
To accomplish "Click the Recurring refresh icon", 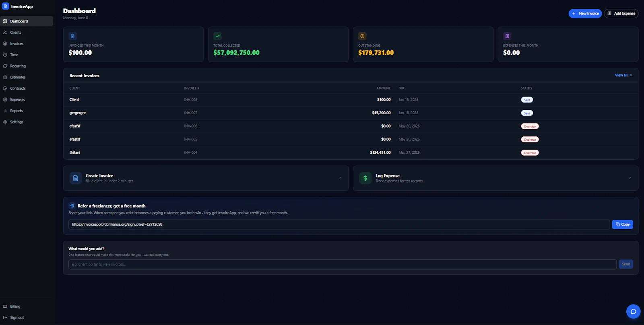I will (x=5, y=66).
